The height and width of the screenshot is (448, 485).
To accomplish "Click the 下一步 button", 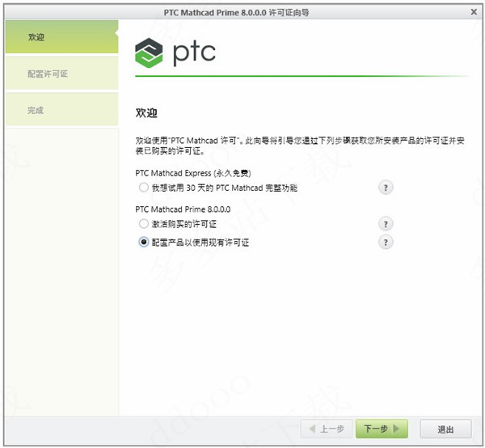I will (382, 429).
